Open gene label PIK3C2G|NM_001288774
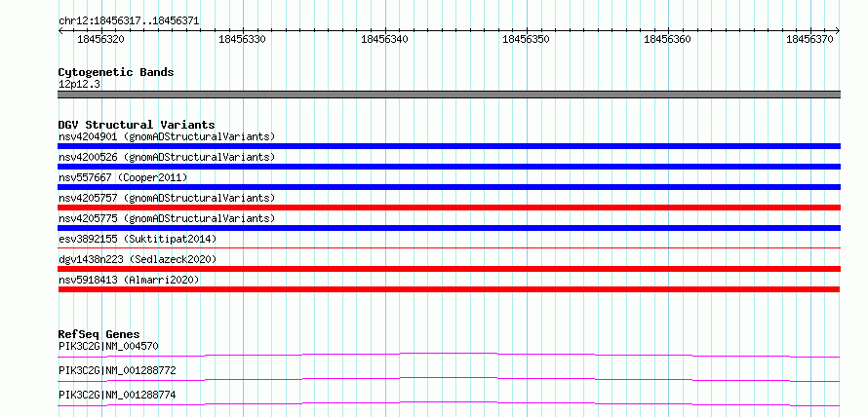The height and width of the screenshot is (417, 868). pyautogui.click(x=117, y=395)
